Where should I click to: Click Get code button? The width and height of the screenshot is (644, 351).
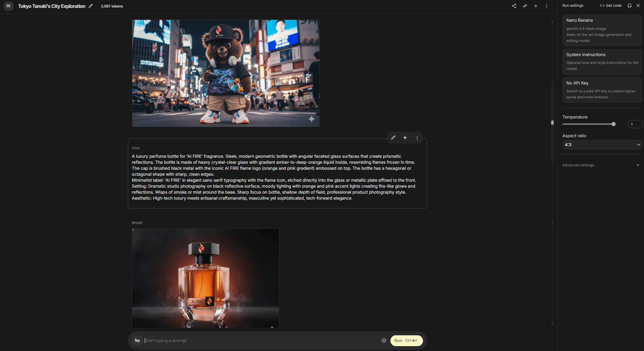point(611,6)
